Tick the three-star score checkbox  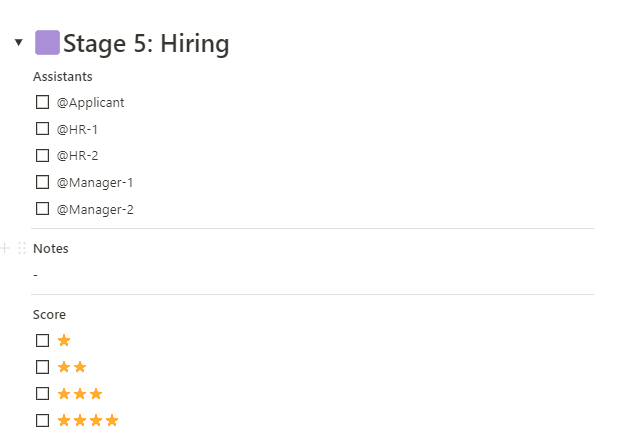(43, 394)
